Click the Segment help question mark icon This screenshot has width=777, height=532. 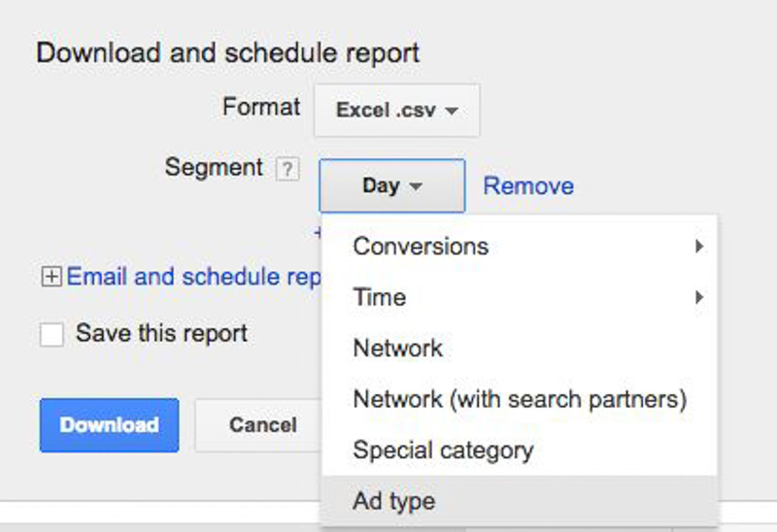(x=287, y=169)
